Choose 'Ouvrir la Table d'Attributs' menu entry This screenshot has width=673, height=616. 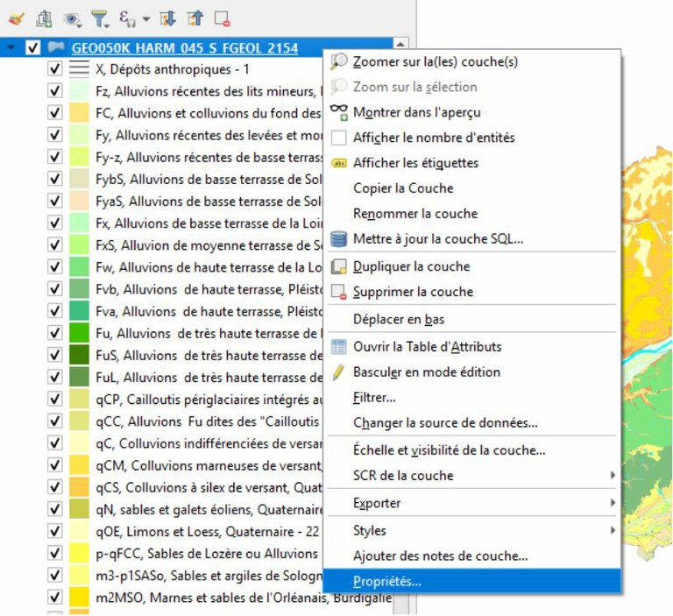click(427, 346)
